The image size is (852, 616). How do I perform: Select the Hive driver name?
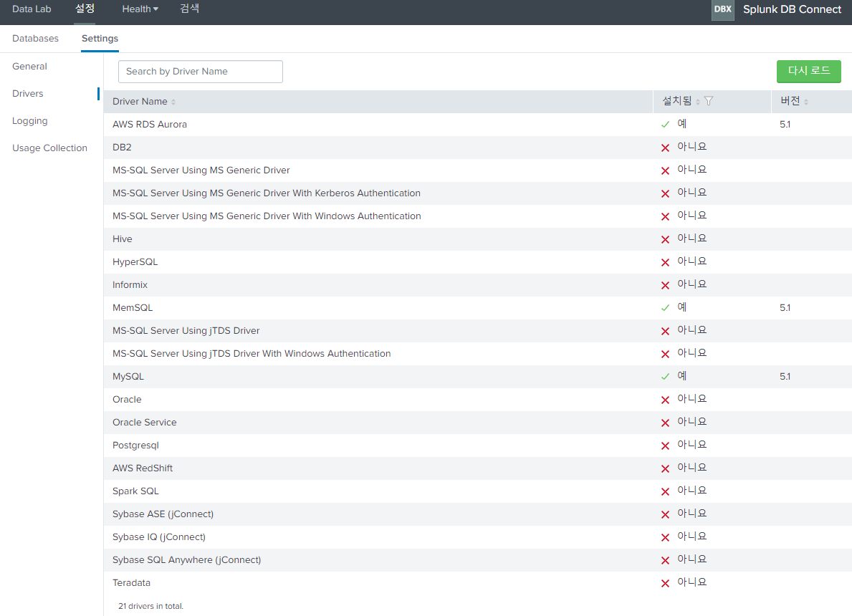pos(123,239)
